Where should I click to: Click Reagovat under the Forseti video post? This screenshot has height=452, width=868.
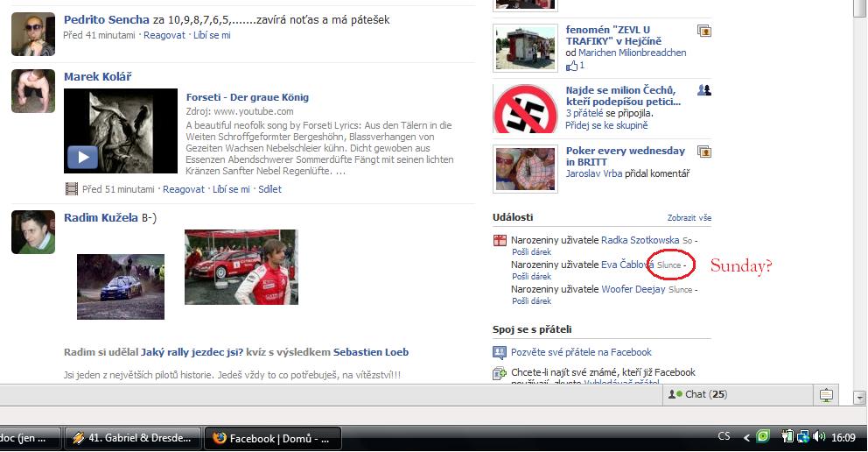[184, 189]
